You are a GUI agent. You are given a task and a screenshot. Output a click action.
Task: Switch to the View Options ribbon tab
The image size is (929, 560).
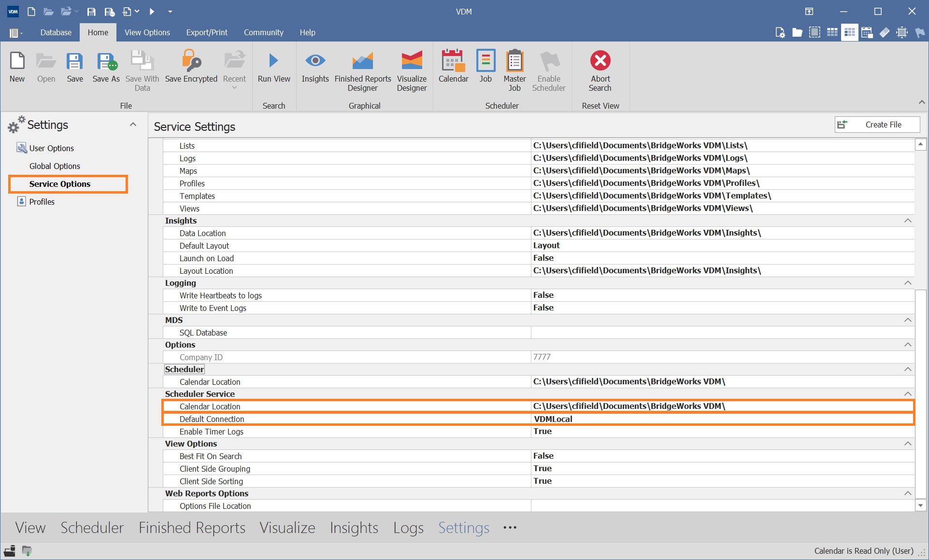tap(147, 32)
